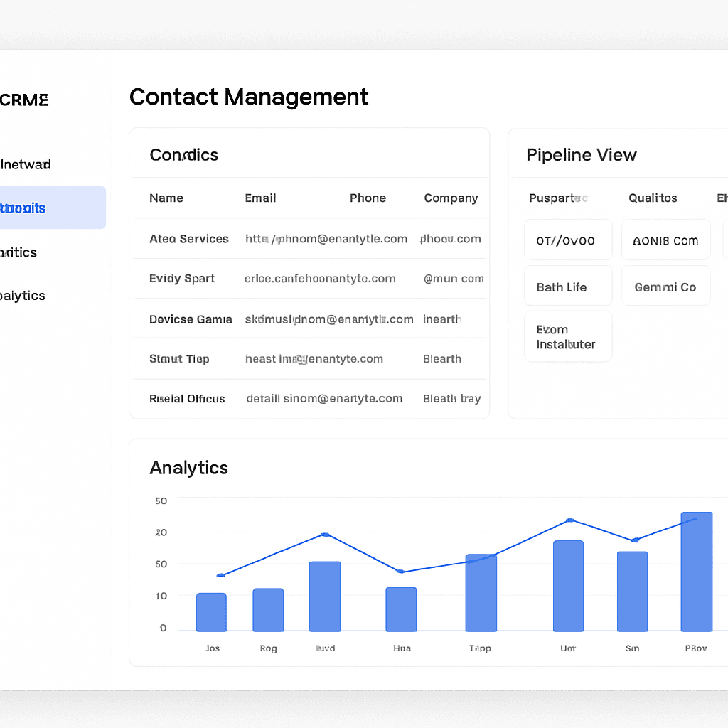The height and width of the screenshot is (728, 728).
Task: Click the Pusparte pipeline column header
Action: [559, 198]
